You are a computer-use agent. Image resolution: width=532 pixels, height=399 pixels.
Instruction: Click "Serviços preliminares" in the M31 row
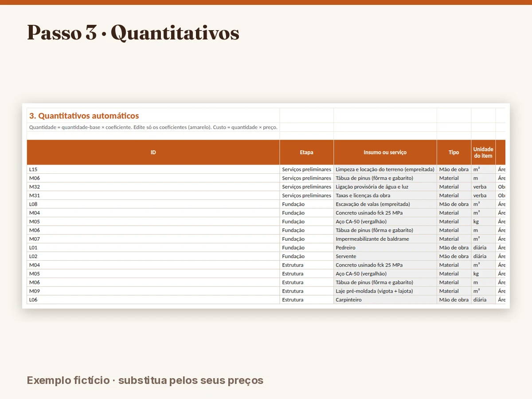[x=307, y=196]
